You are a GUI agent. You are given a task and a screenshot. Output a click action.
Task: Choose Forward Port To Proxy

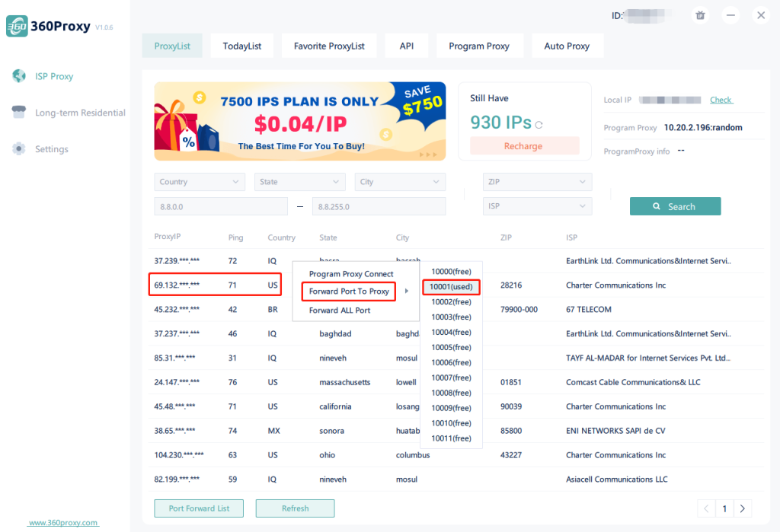point(349,291)
